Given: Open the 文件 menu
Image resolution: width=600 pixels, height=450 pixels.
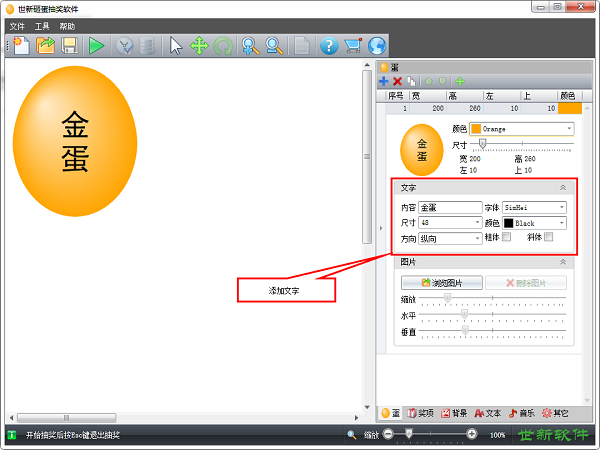Looking at the screenshot, I should (17, 26).
